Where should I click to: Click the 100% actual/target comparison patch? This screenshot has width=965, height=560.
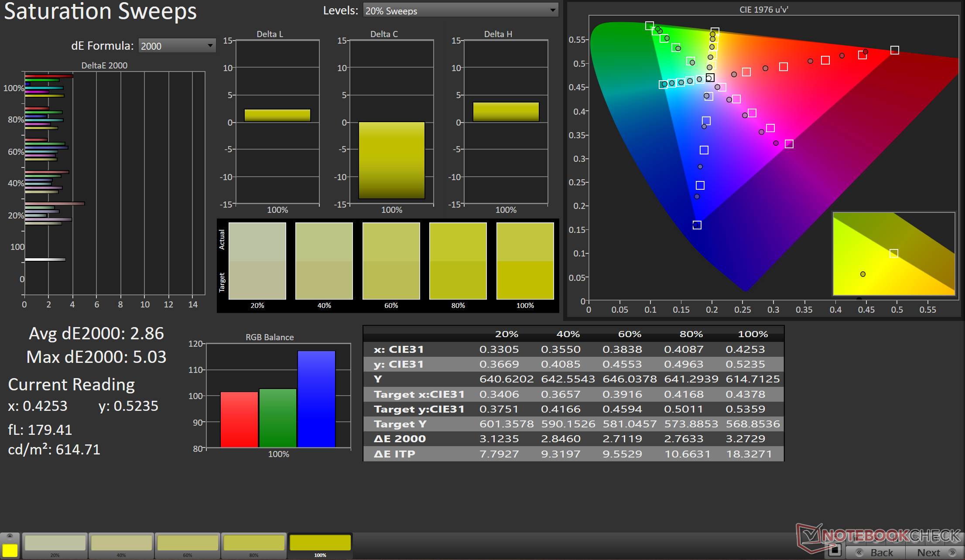coord(525,261)
